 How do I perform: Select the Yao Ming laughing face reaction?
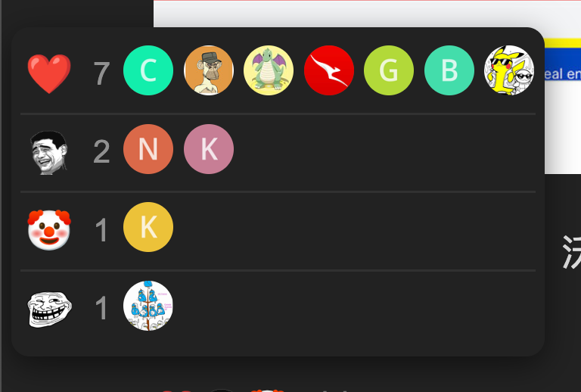click(49, 152)
